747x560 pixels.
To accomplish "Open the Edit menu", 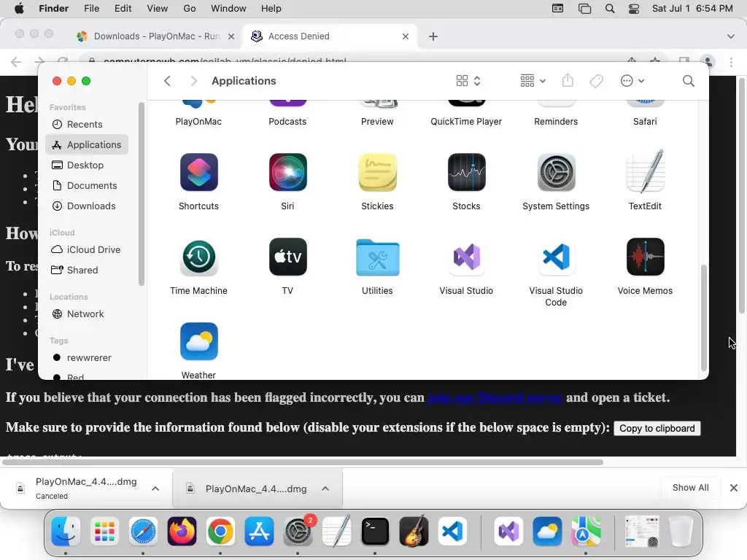I will [x=123, y=9].
